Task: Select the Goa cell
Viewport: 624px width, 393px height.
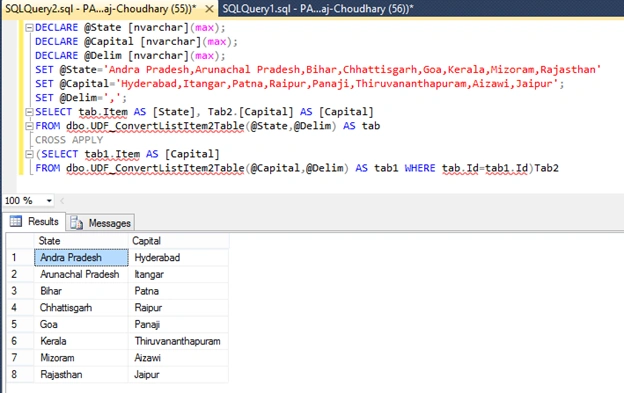Action: [x=81, y=324]
